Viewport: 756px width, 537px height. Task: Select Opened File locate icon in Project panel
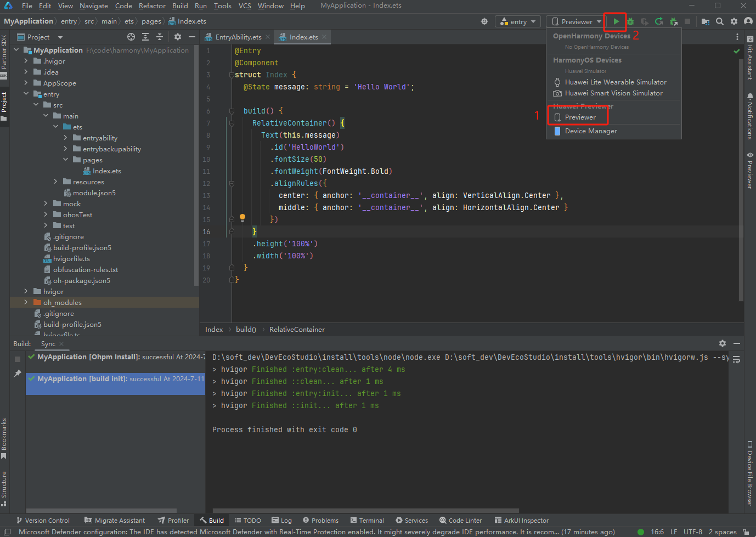[131, 37]
